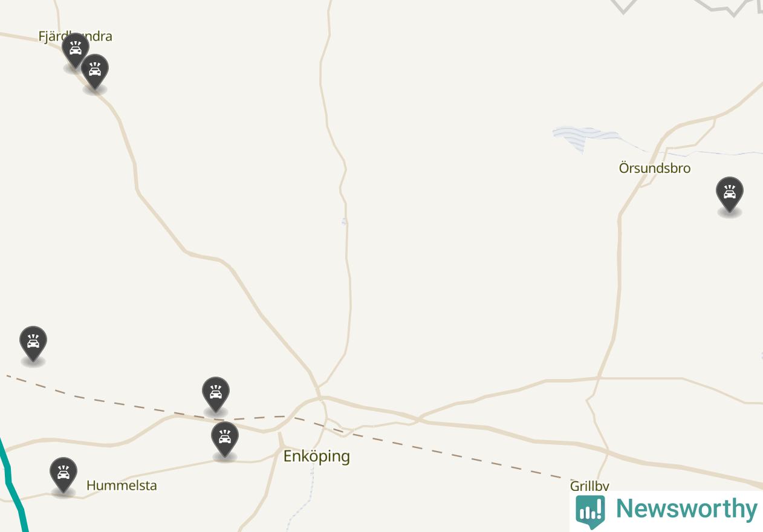The height and width of the screenshot is (532, 763).
Task: Select the small lake mark on central north road
Action: [x=345, y=222]
